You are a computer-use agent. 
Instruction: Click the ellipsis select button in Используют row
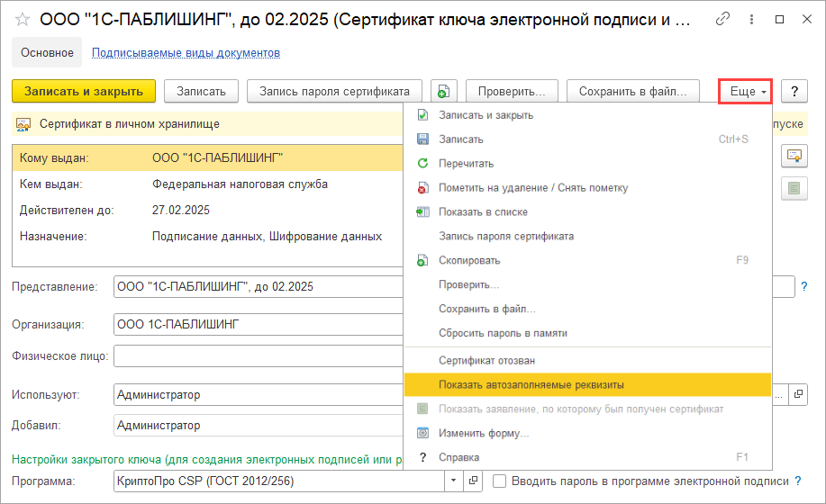click(780, 394)
